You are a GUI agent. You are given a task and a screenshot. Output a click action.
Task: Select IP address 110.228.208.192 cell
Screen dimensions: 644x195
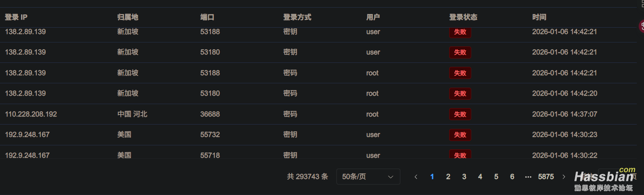31,114
